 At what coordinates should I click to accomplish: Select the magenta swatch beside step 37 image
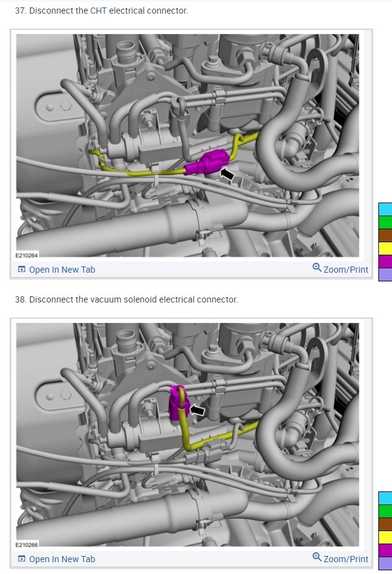tap(385, 262)
